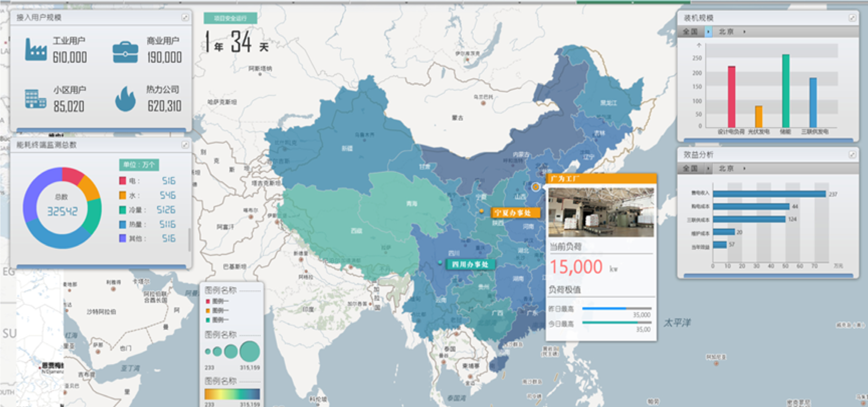868x407 pixels.
Task: Click the briefcase icon for 商业用户
Action: [125, 51]
